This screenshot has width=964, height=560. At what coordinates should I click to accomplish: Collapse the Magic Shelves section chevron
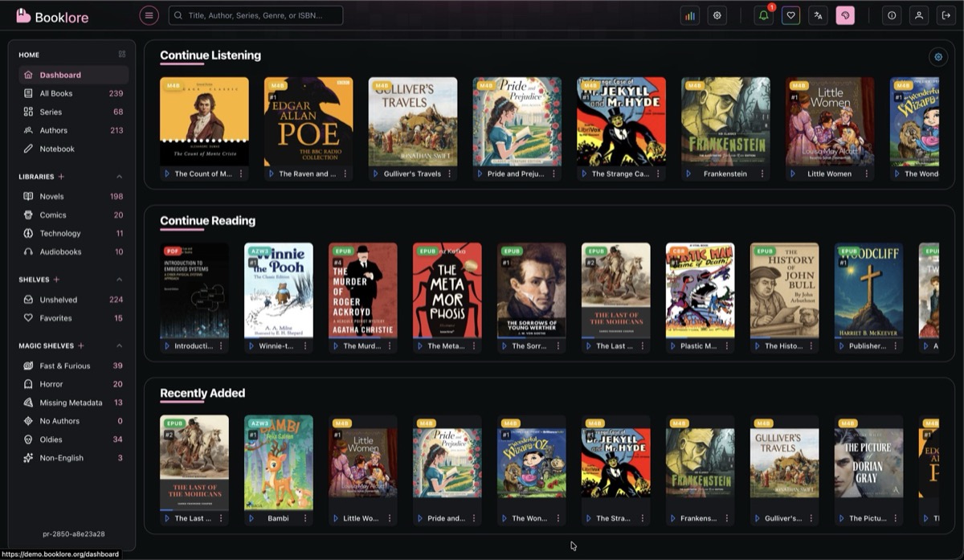(120, 345)
